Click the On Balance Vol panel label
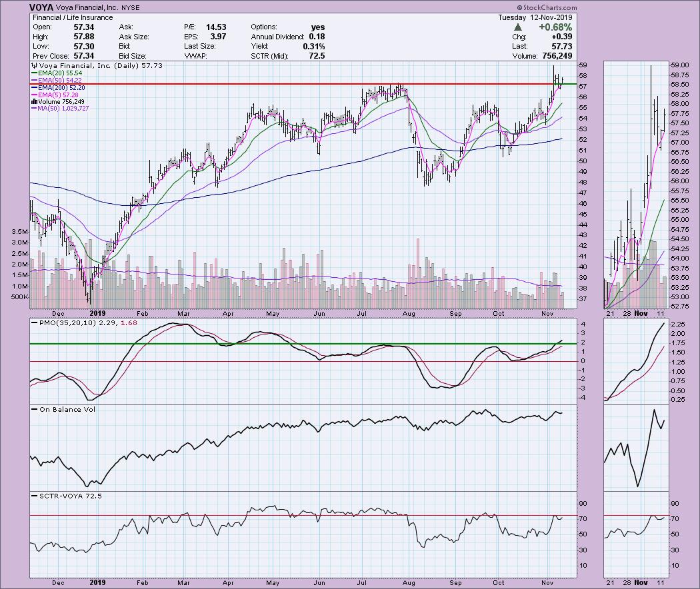The height and width of the screenshot is (589, 700). click(x=67, y=409)
